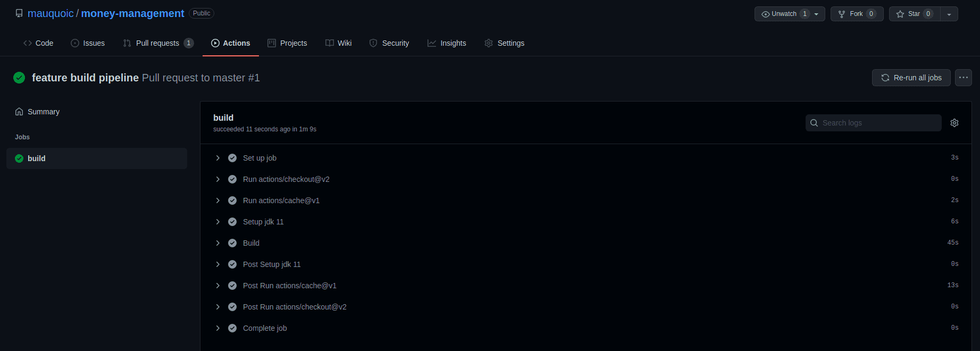Click the 13s duration of the Post Run actions/cache@v1 step
Viewport: 980px width, 351px height.
[x=953, y=285]
